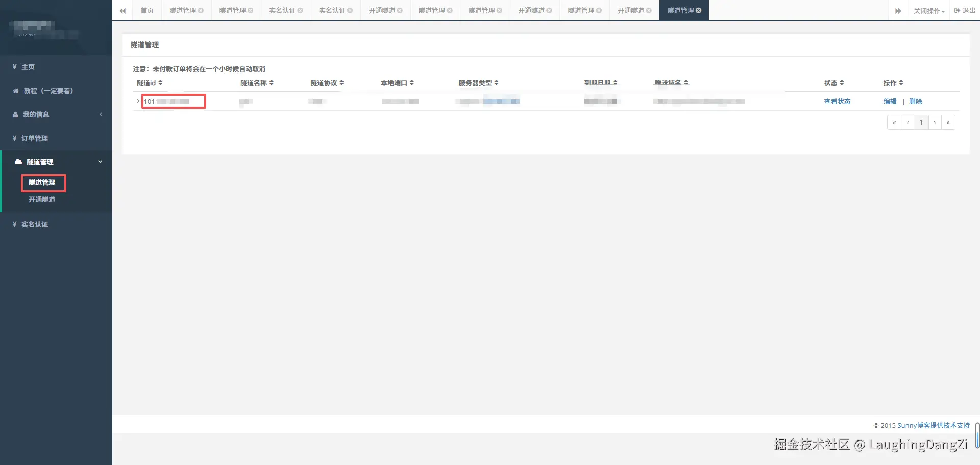Click the 编辑 link in the row

890,101
